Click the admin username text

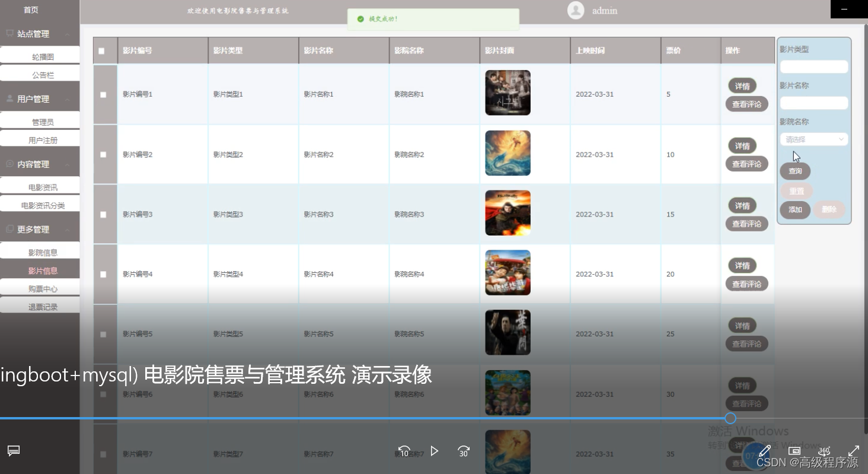tap(604, 10)
